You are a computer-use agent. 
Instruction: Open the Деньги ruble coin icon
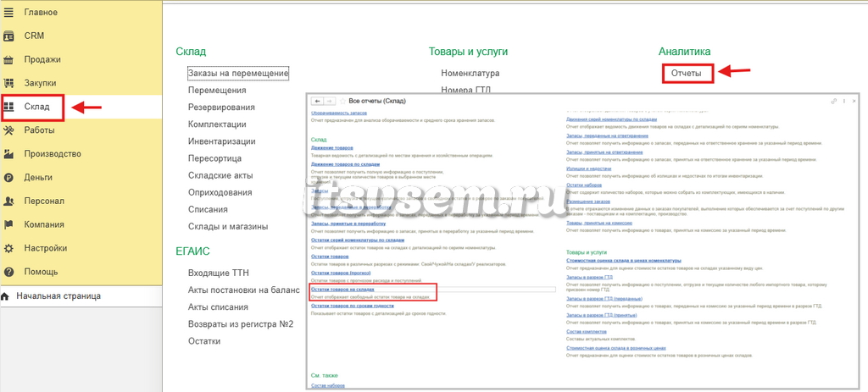(8, 178)
